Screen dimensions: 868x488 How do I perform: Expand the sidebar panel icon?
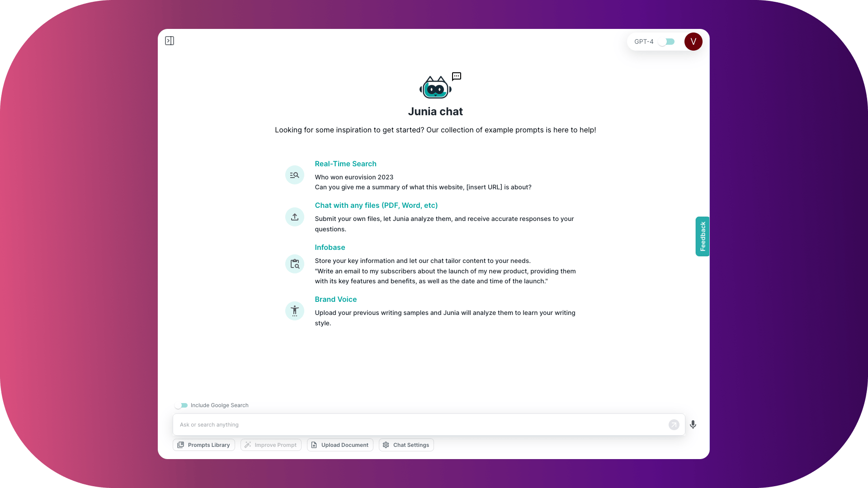coord(170,41)
